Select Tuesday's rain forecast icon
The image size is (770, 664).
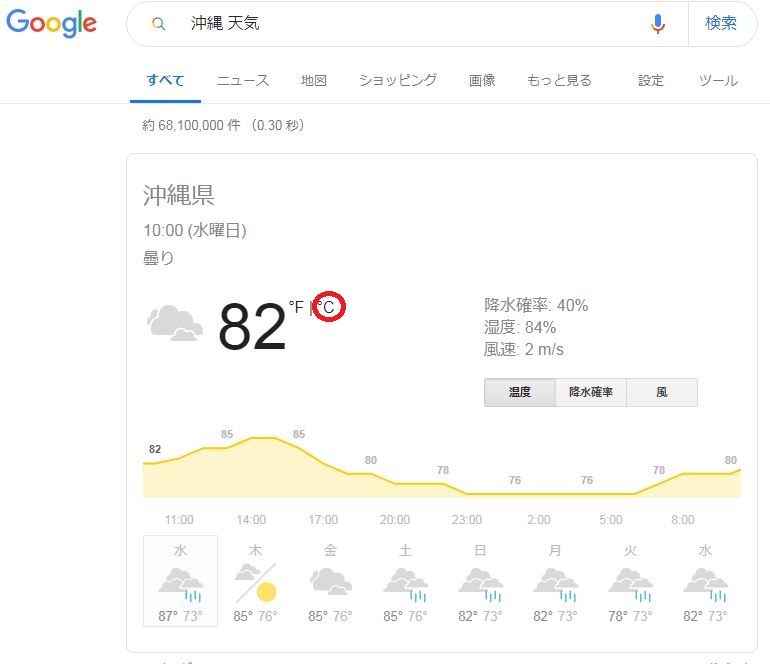tap(630, 582)
